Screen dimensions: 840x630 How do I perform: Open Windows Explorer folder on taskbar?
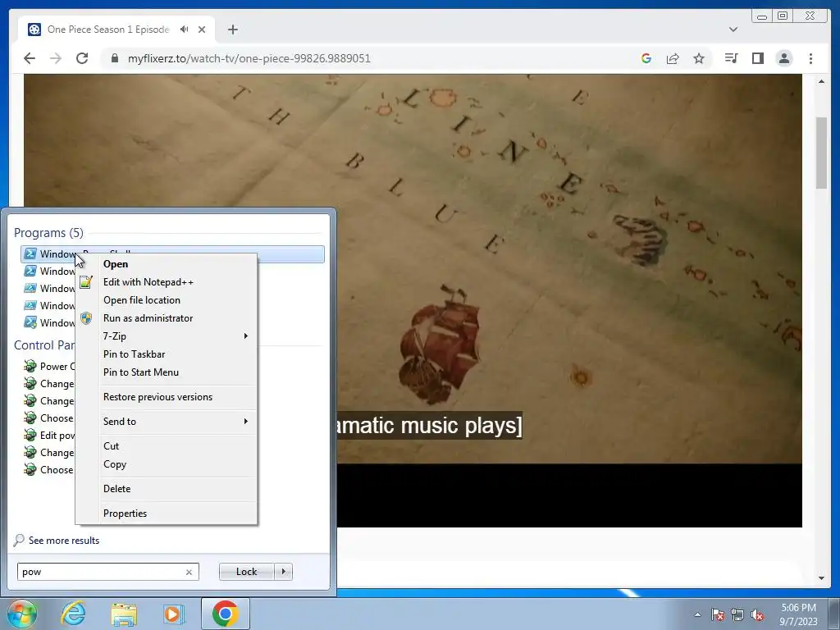pos(124,614)
